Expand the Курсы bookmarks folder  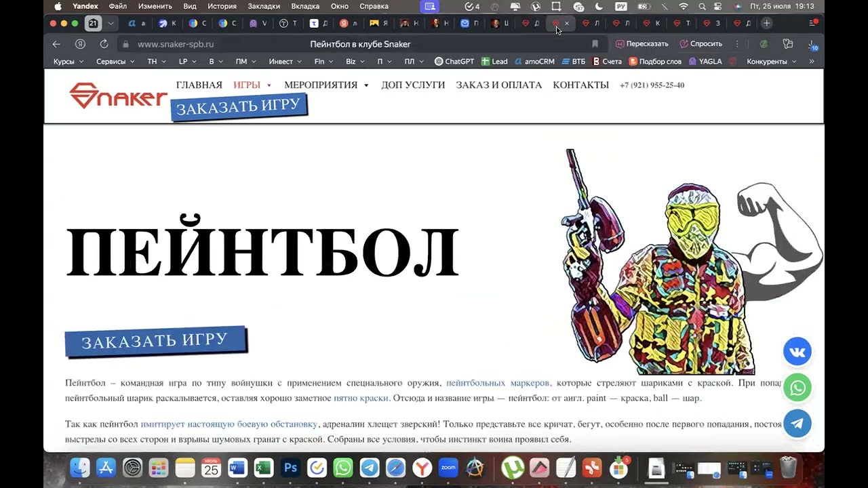tap(68, 62)
